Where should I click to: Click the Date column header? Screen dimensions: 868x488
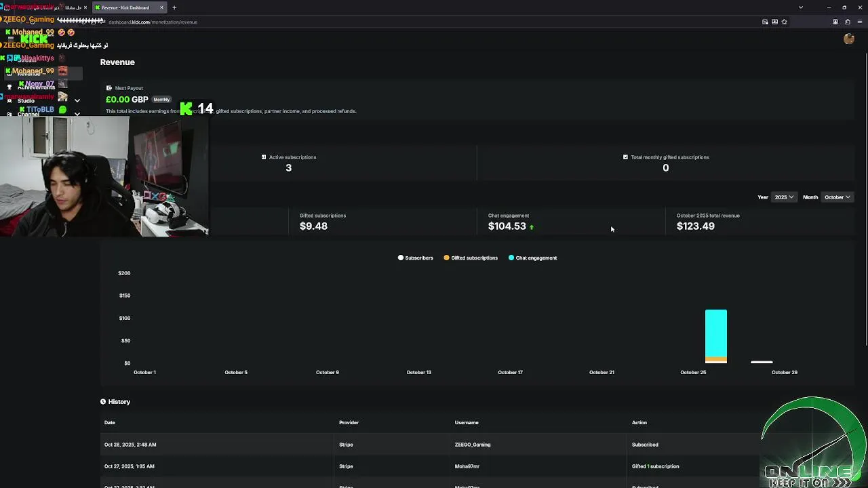point(110,422)
